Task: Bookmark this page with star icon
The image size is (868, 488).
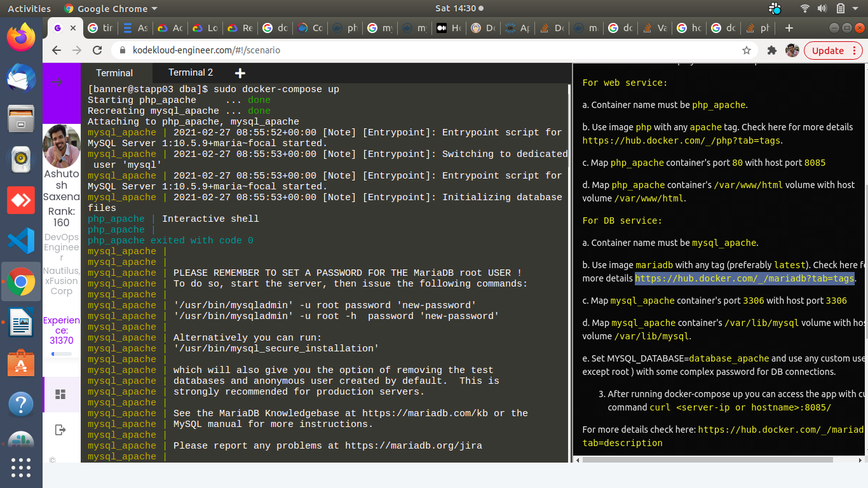Action: coord(747,50)
